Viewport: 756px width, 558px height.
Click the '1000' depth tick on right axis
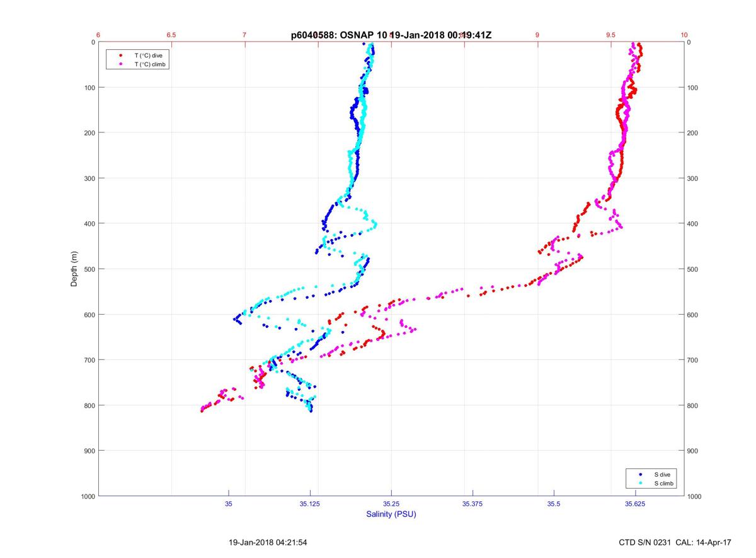(x=696, y=496)
